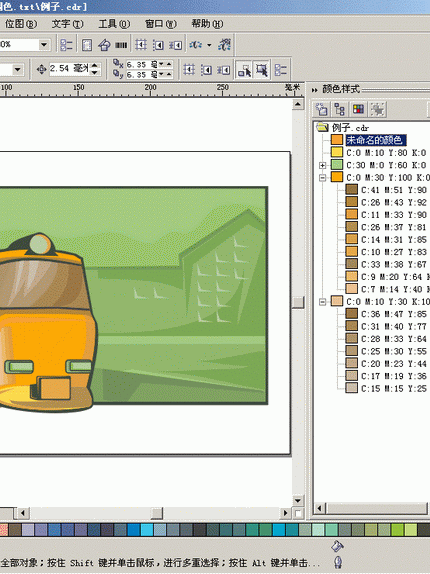Screen dimensions: 430x574
Task: Open the 位图 (Bitmaps) menu
Action: (21, 24)
